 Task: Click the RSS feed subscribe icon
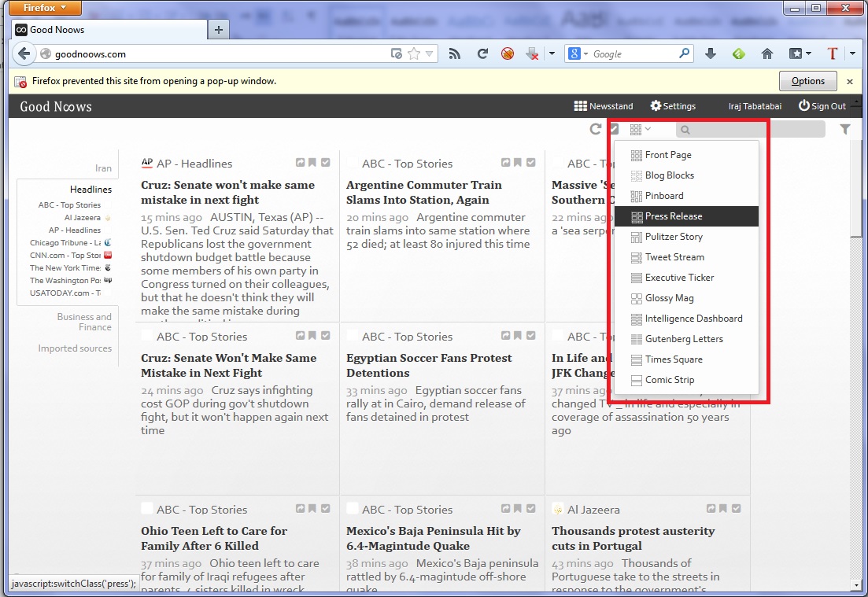tap(455, 53)
